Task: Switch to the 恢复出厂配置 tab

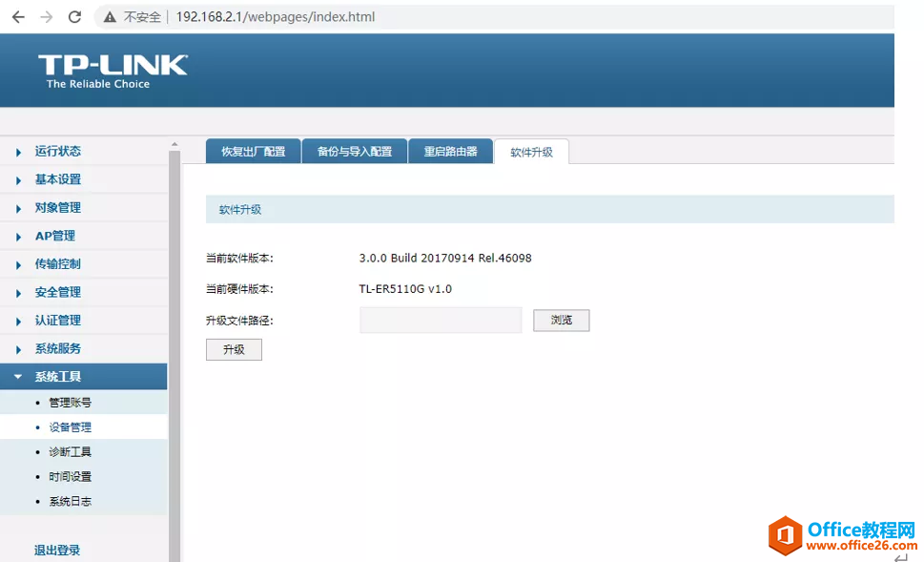Action: pyautogui.click(x=254, y=152)
